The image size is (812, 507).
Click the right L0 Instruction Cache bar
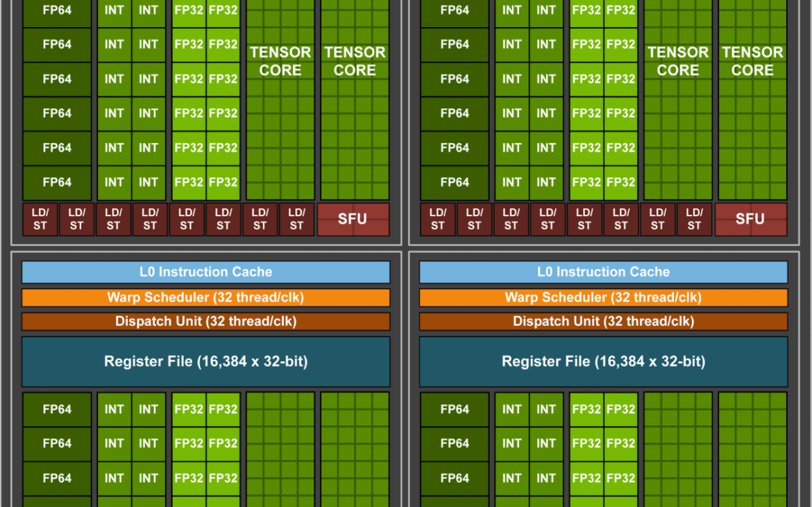tap(603, 272)
